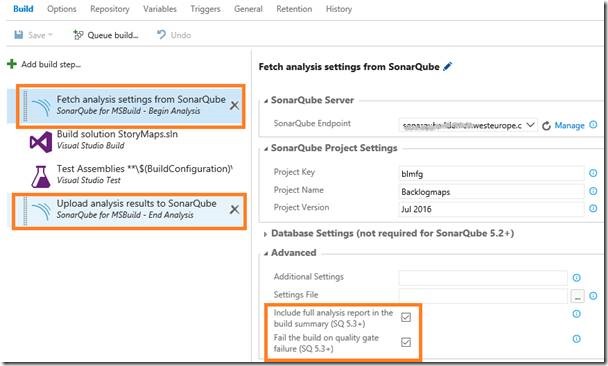
Task: Click info icon for Settings File
Action: [593, 296]
